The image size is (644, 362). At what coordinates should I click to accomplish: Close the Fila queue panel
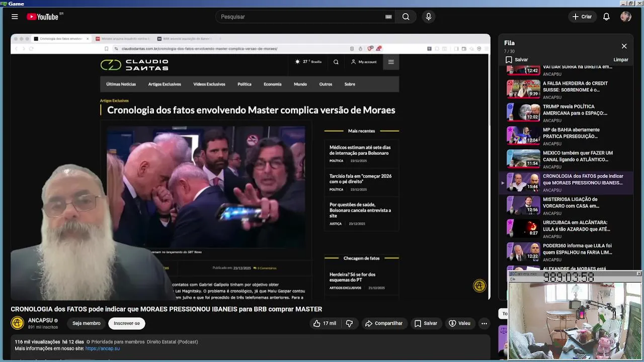pos(624,46)
